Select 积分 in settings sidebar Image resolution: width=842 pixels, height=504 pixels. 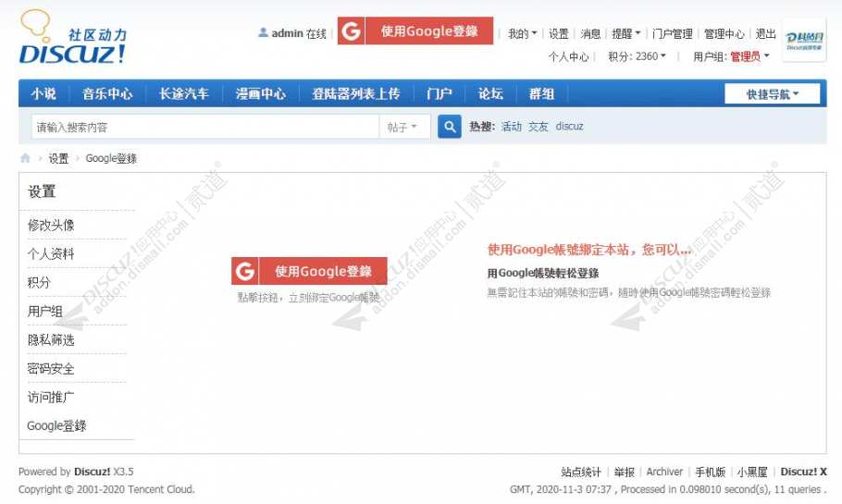(39, 282)
